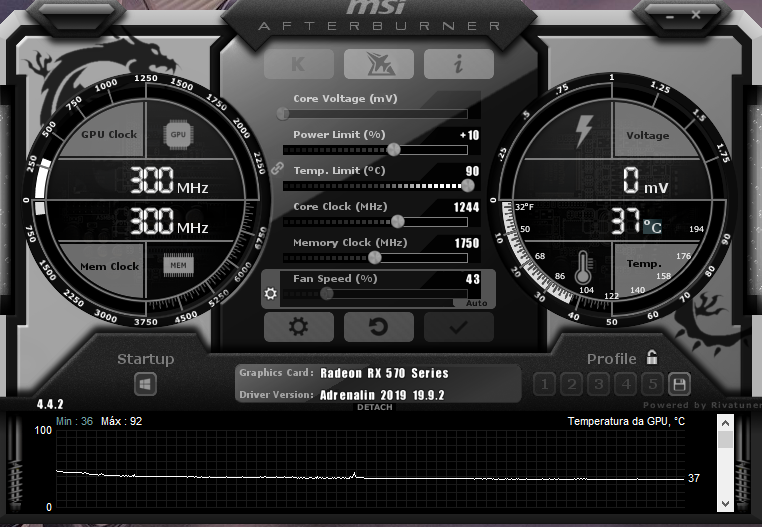Screen dimensions: 762x527
Task: Click Adrenalin 2019 19.9.2 driver version
Action: click(x=382, y=395)
